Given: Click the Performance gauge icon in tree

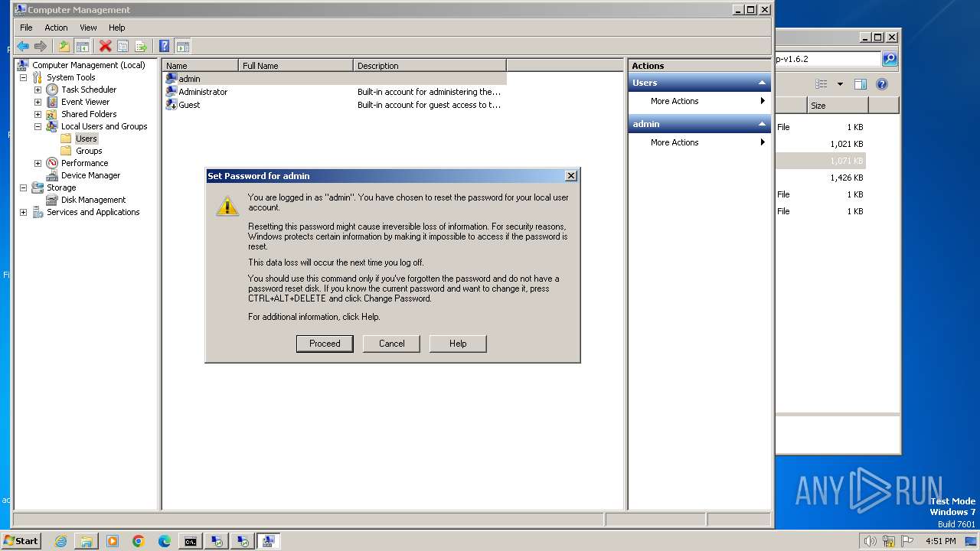Looking at the screenshot, I should [52, 163].
